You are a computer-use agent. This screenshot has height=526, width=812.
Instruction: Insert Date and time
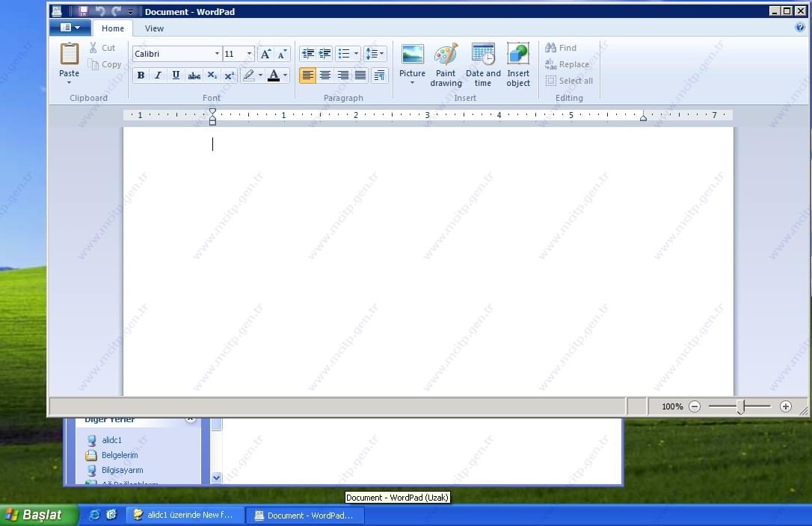pyautogui.click(x=483, y=65)
